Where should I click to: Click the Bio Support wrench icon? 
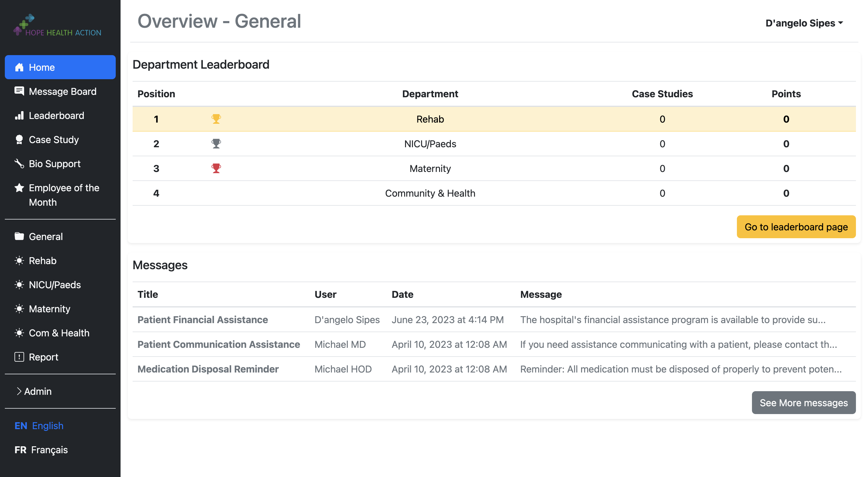coord(19,164)
